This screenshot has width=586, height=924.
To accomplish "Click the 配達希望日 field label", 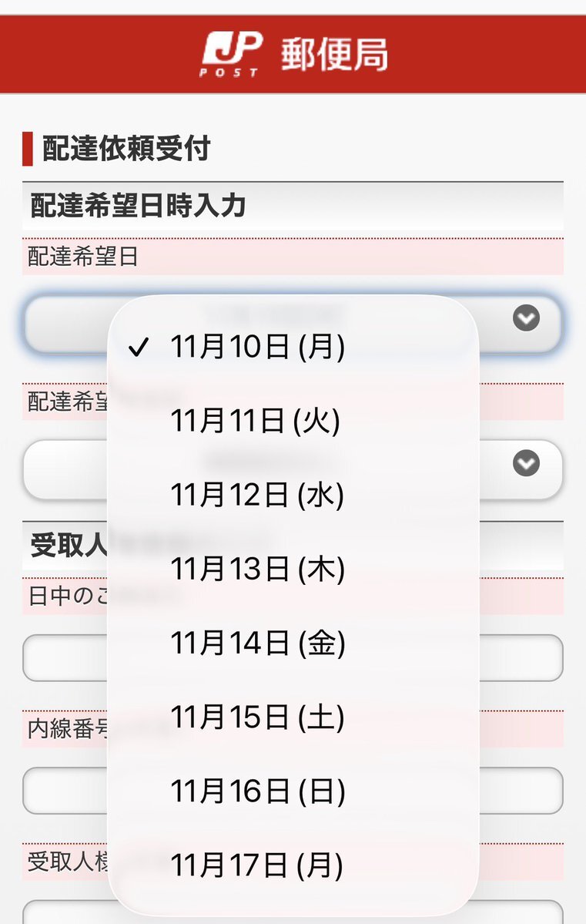I will [x=83, y=257].
